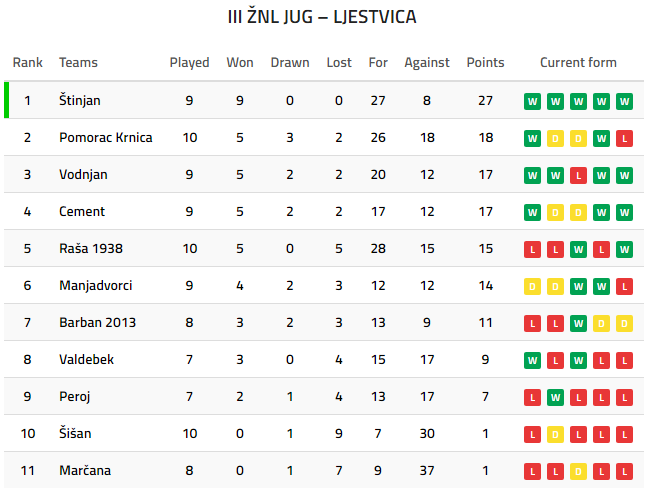Click the Current form column header
The image size is (649, 493).
coord(578,63)
